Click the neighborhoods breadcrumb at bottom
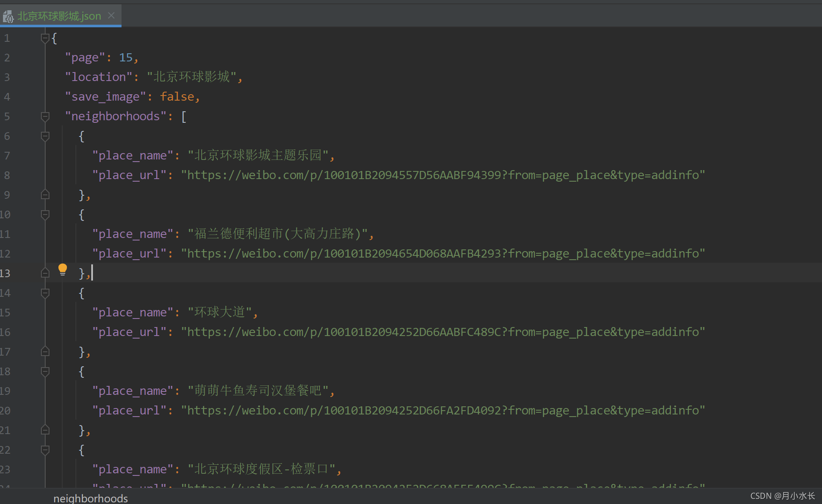Viewport: 822px width, 504px height. 90,498
